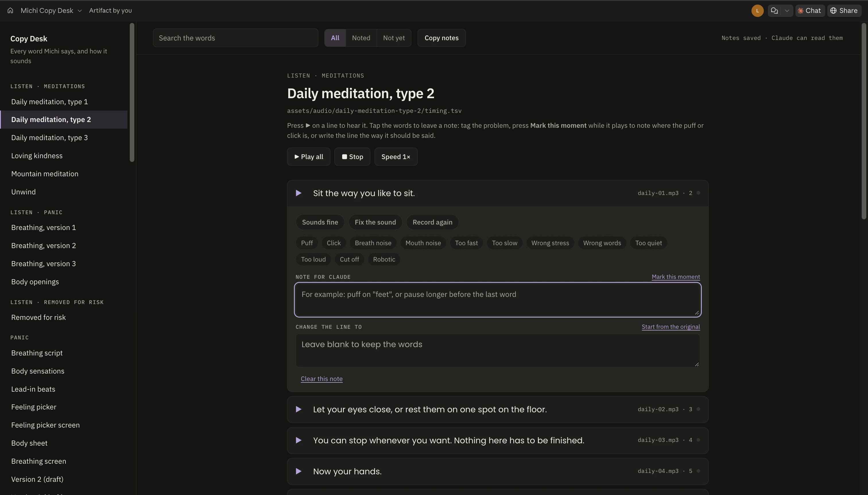Toggle the Sounds fine tag
The width and height of the screenshot is (868, 495).
pyautogui.click(x=320, y=222)
